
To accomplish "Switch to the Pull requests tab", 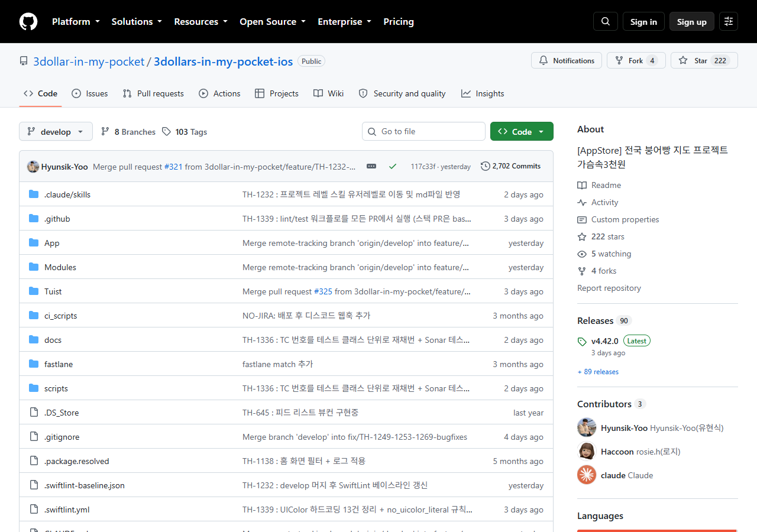I will tap(153, 93).
